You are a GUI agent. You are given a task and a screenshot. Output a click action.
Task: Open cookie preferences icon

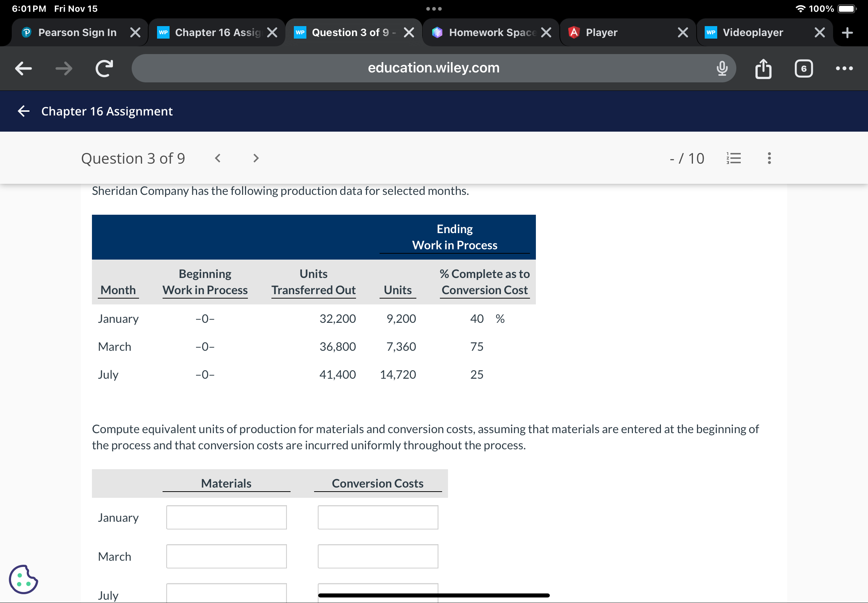pyautogui.click(x=23, y=579)
